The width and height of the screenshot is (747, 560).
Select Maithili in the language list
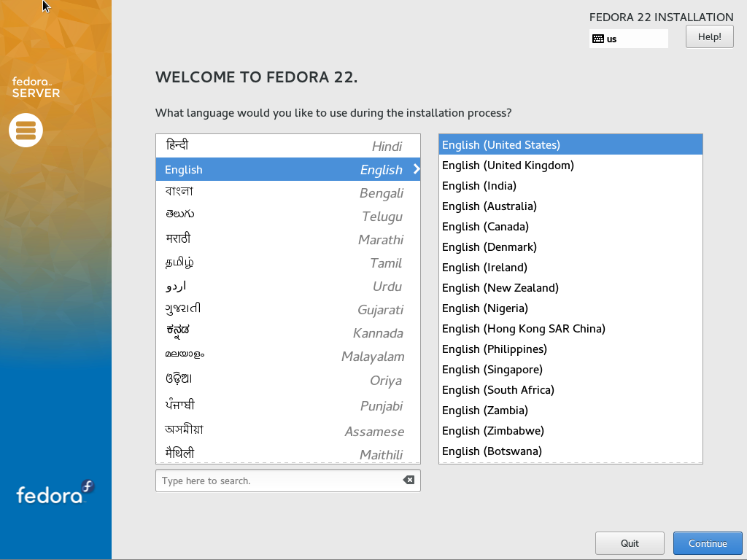[x=287, y=454]
